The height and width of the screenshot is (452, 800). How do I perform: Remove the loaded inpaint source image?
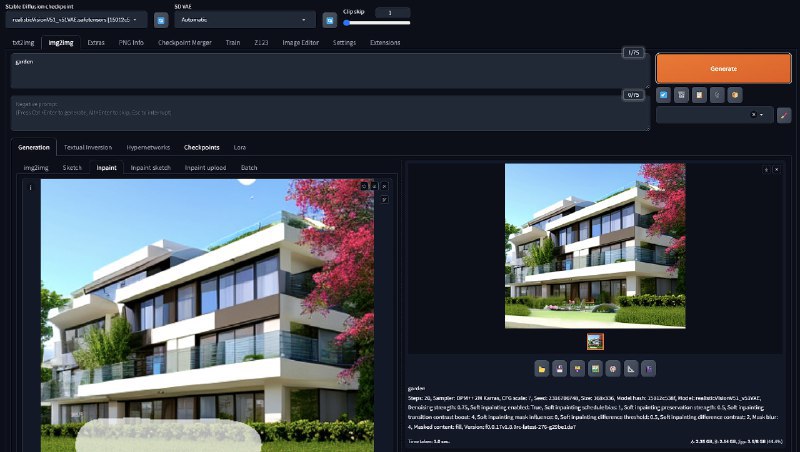[384, 186]
